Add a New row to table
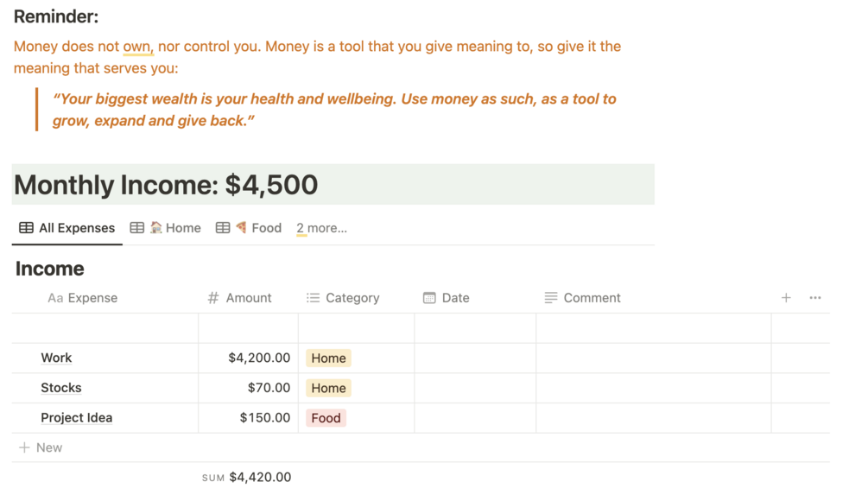 [41, 447]
